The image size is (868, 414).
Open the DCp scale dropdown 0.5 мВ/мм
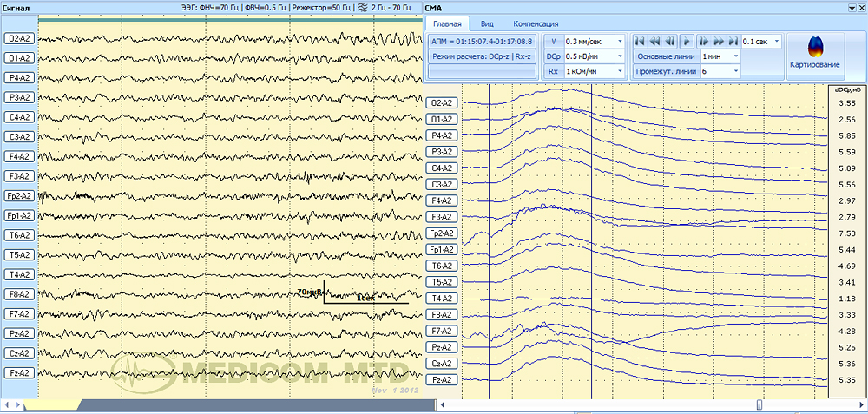tap(620, 56)
